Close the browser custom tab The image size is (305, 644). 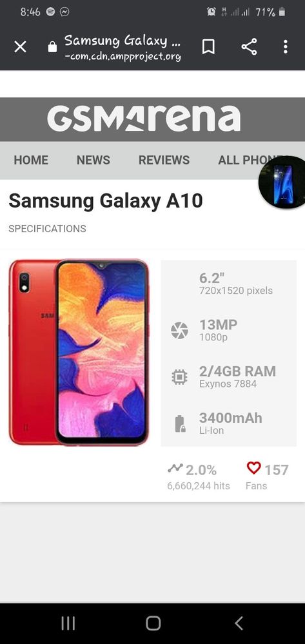pyautogui.click(x=20, y=47)
